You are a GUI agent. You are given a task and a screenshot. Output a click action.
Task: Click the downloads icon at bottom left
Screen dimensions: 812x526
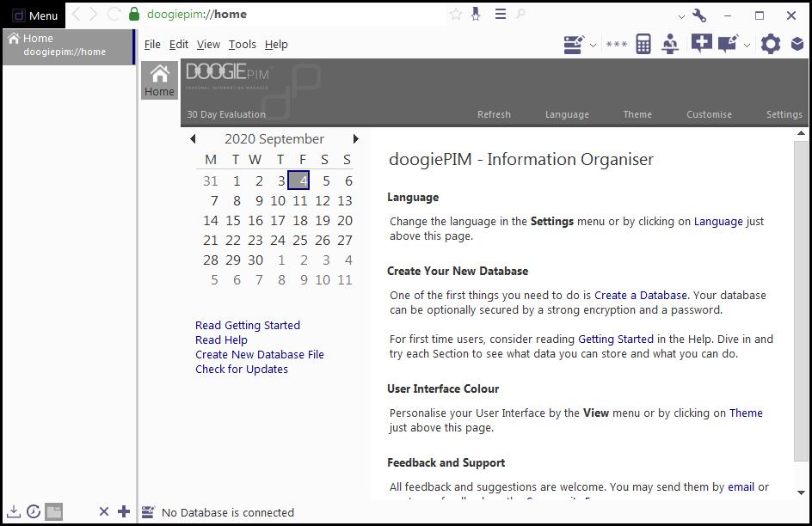tap(14, 511)
